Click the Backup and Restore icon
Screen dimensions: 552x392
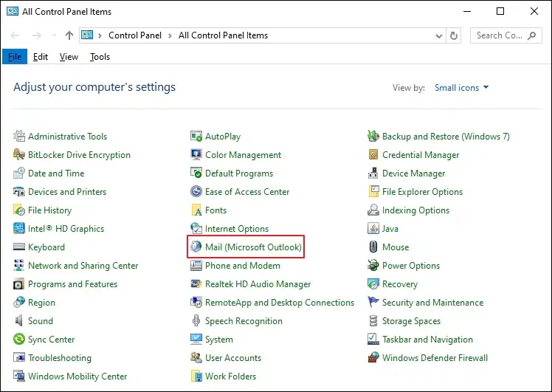373,136
